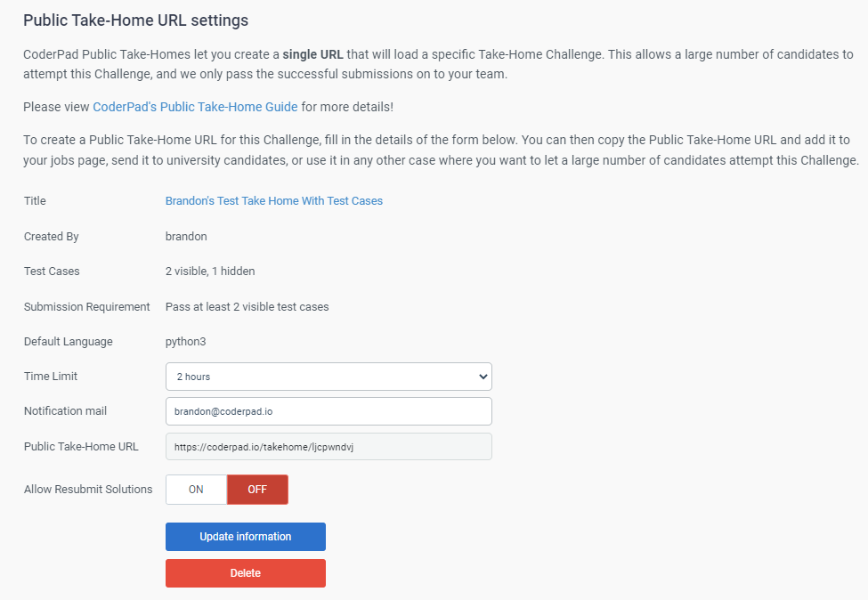Expand the "2 hours" time limit selector
Image resolution: width=868 pixels, height=600 pixels.
click(329, 377)
